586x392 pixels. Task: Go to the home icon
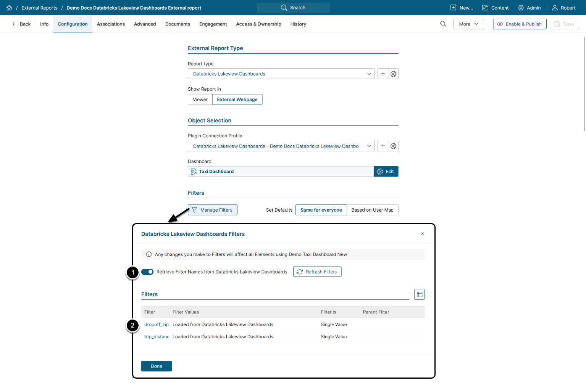pos(9,8)
